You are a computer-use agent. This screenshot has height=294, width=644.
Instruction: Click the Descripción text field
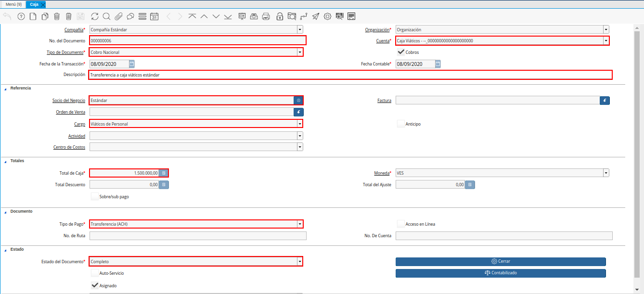point(350,75)
